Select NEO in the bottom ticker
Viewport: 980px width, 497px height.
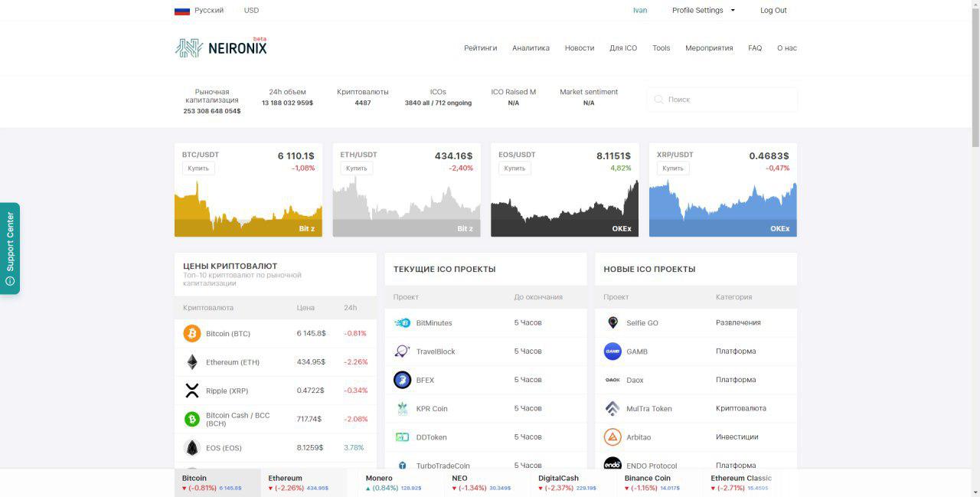click(x=488, y=482)
